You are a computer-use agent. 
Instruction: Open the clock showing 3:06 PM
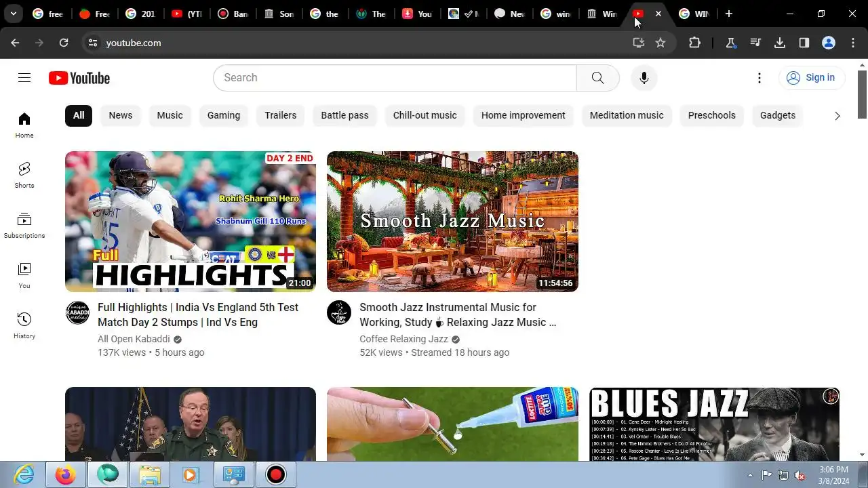[x=833, y=475]
